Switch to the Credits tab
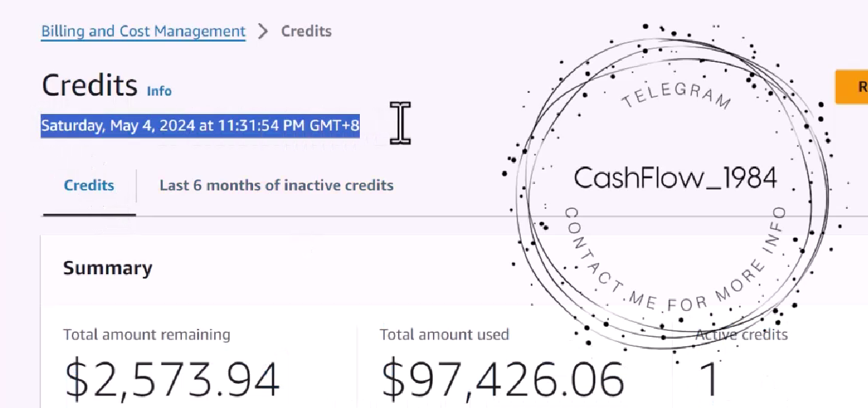Viewport: 868px width, 408px height. (89, 185)
